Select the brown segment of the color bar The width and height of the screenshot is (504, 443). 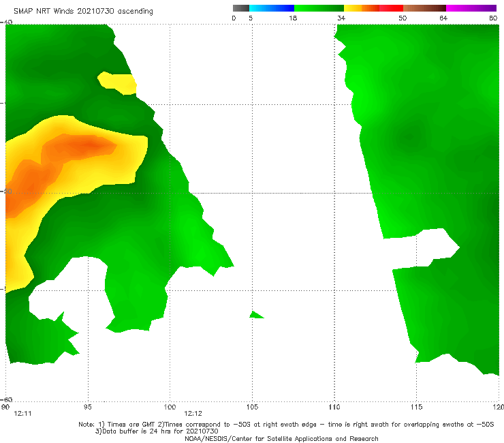pyautogui.click(x=424, y=8)
